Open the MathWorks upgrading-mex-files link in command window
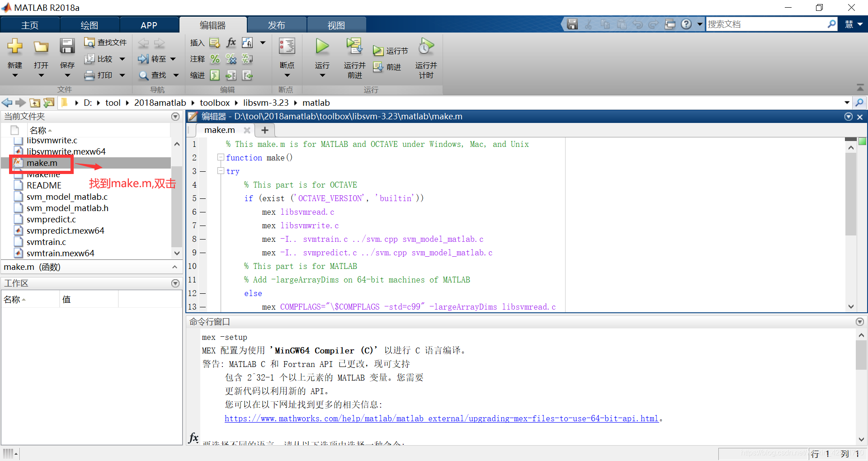This screenshot has width=868, height=461. (441, 418)
